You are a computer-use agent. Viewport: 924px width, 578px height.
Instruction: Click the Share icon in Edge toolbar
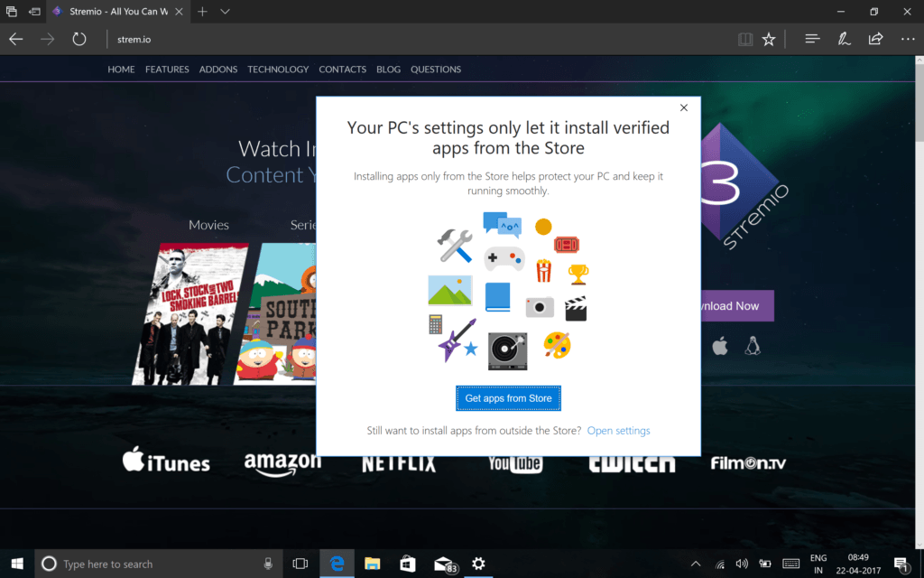pyautogui.click(x=875, y=39)
